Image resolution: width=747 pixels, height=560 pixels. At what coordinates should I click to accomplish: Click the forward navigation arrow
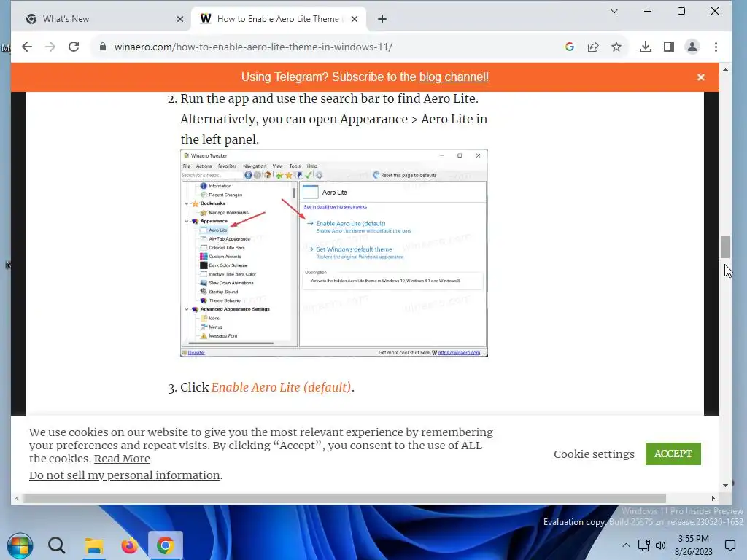point(50,47)
